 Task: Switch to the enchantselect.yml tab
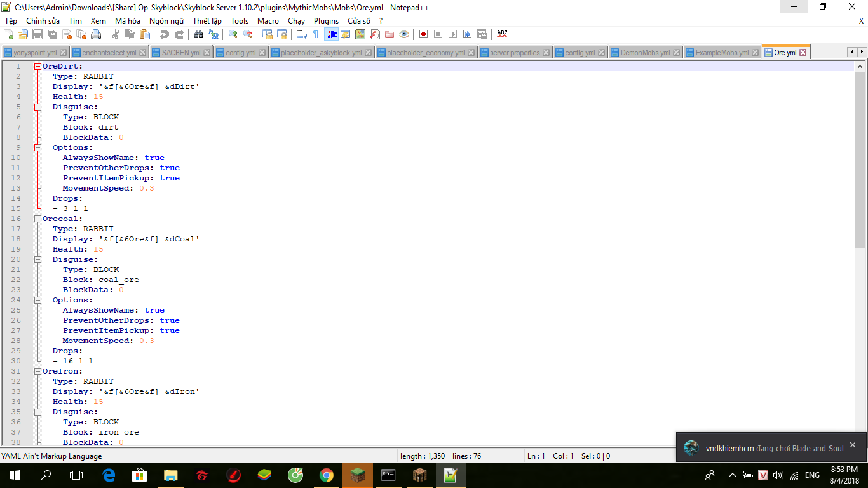109,53
